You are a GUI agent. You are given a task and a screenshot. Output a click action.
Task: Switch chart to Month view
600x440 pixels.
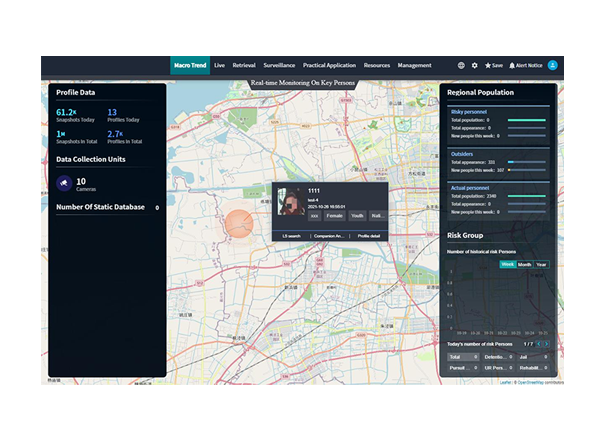click(x=524, y=264)
